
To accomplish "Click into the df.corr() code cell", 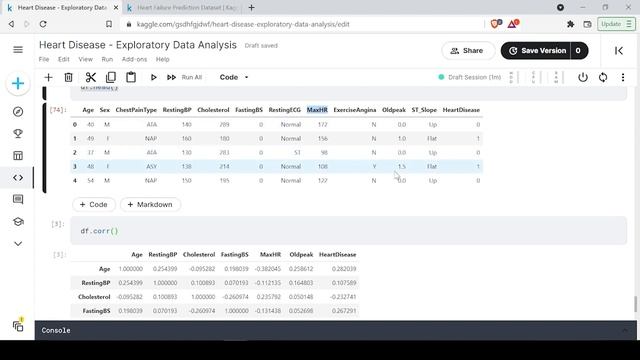I will coord(348,231).
